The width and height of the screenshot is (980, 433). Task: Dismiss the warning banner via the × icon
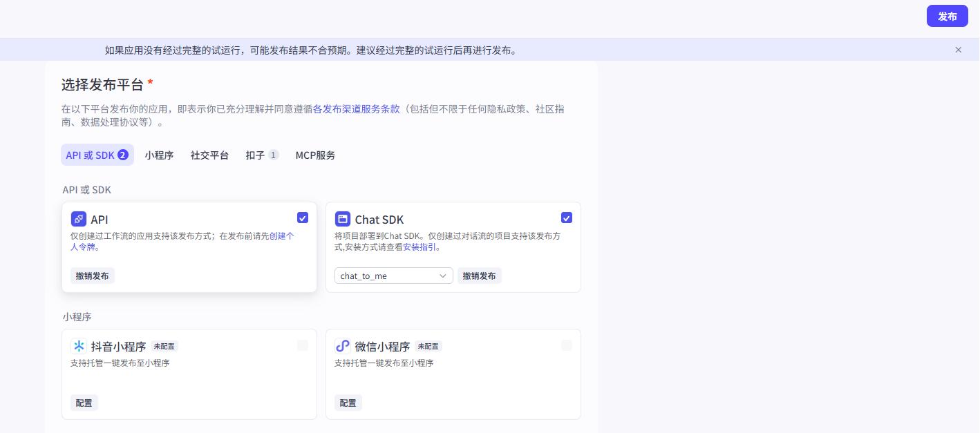point(959,50)
